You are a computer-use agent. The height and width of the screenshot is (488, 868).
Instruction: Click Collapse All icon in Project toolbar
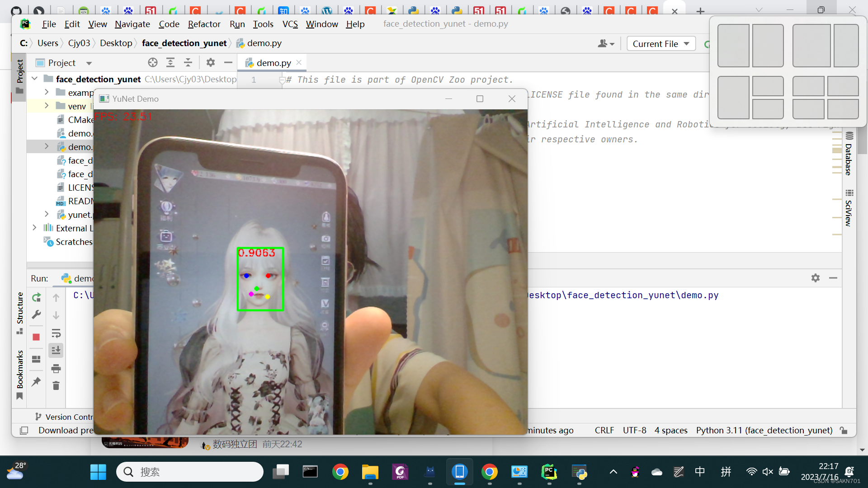click(x=188, y=63)
